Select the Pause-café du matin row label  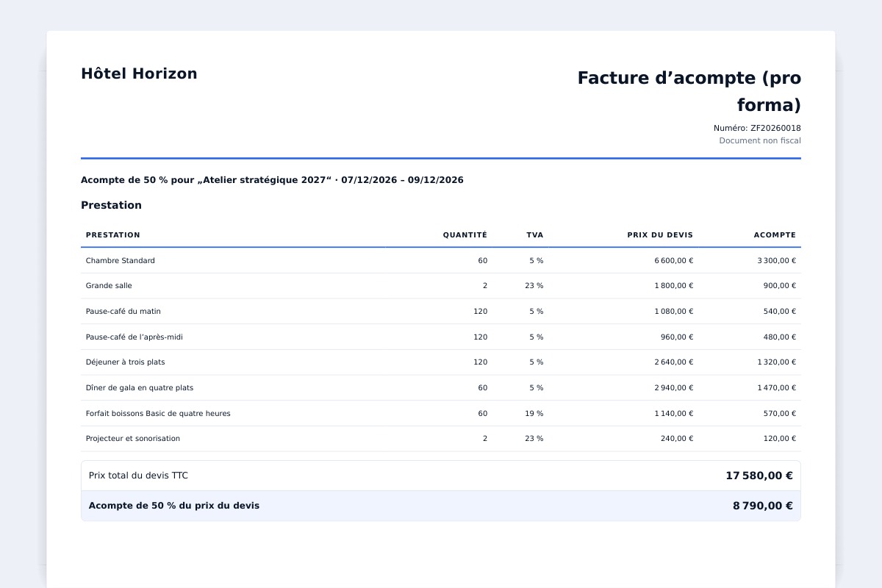coord(123,311)
